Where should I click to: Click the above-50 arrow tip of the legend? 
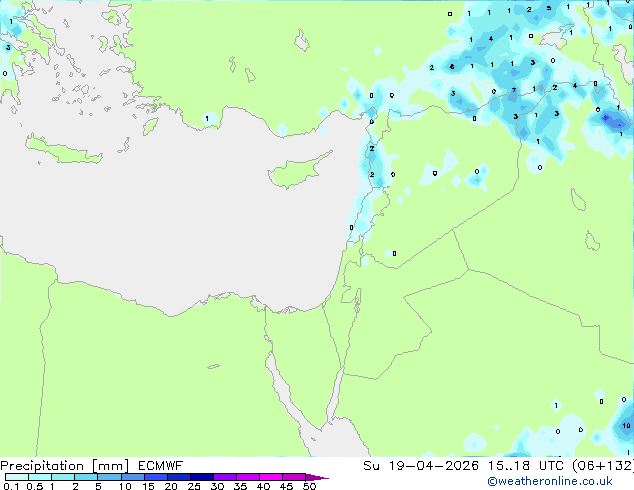click(317, 477)
